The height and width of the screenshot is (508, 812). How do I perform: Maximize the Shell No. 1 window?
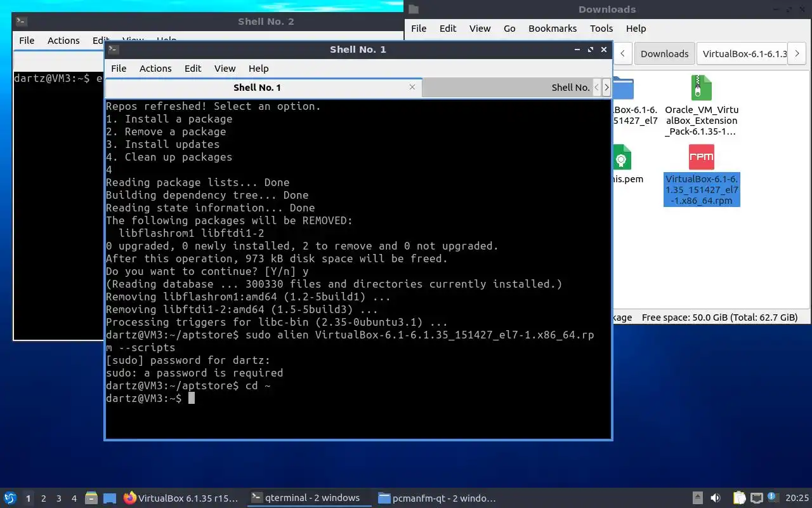click(x=590, y=50)
